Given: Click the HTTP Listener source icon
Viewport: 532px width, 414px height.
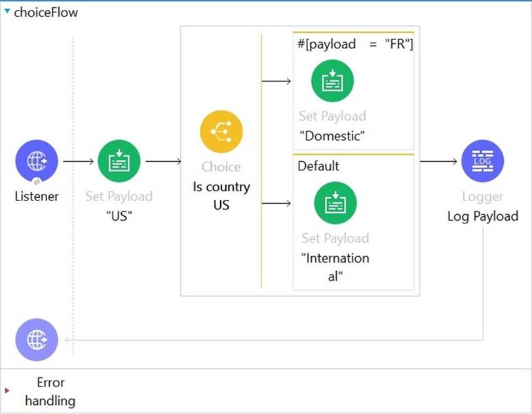Looking at the screenshot, I should [37, 160].
